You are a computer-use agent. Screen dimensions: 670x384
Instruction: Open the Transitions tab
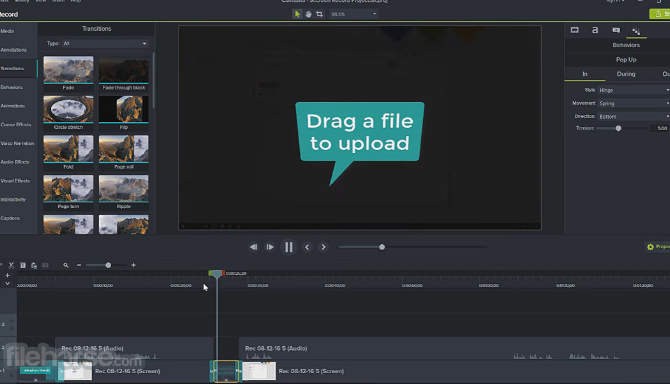tap(12, 68)
